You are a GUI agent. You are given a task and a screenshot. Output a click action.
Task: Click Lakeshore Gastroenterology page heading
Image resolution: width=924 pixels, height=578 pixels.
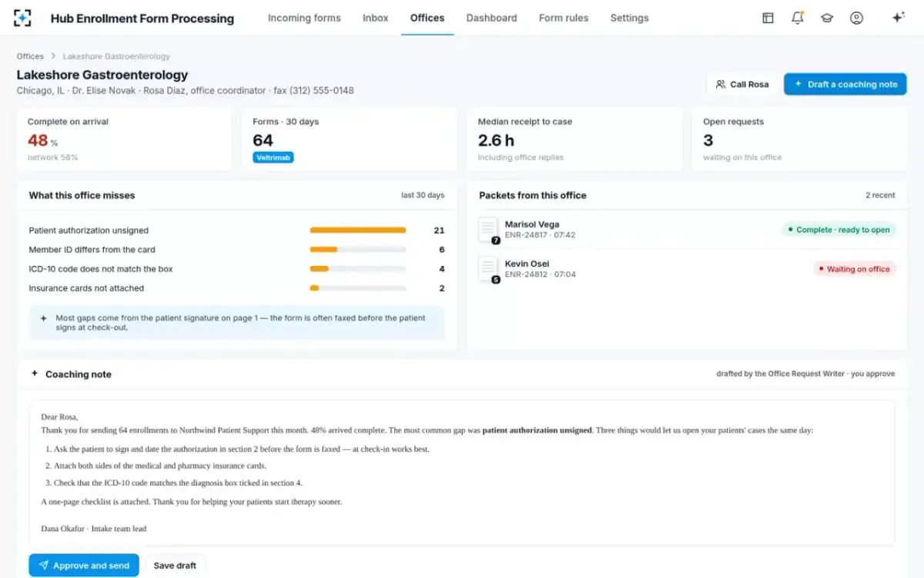click(102, 75)
